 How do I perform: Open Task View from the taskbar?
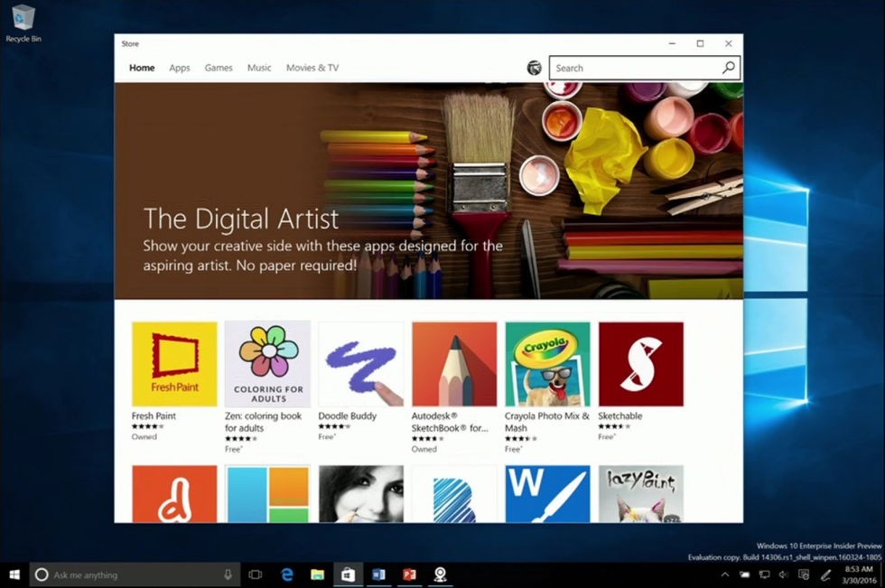255,574
